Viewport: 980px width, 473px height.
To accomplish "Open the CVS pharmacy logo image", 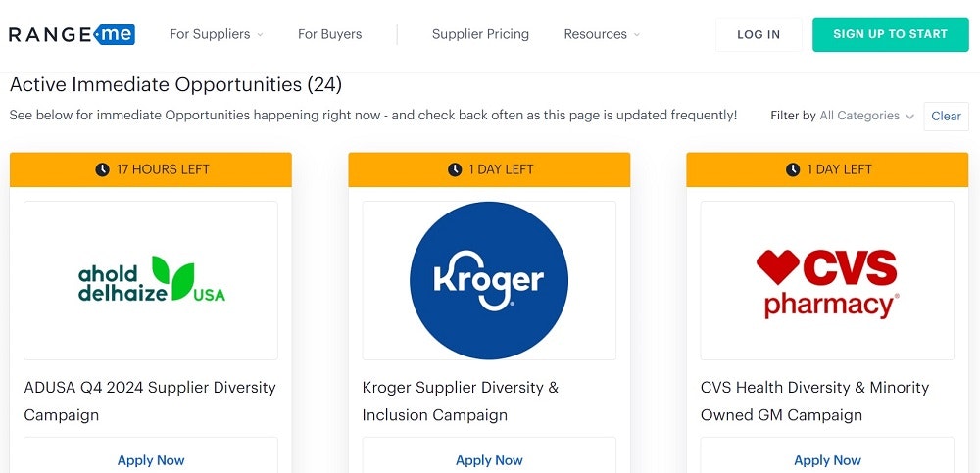I will (x=827, y=280).
